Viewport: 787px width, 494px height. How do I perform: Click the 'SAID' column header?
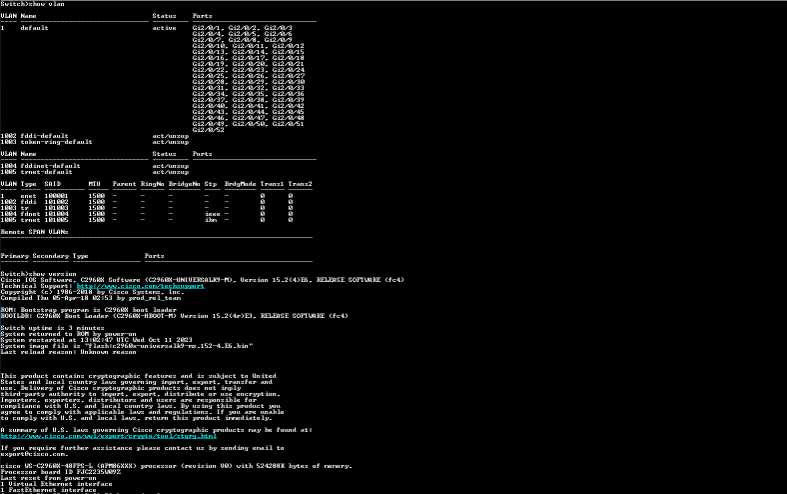tap(52, 184)
